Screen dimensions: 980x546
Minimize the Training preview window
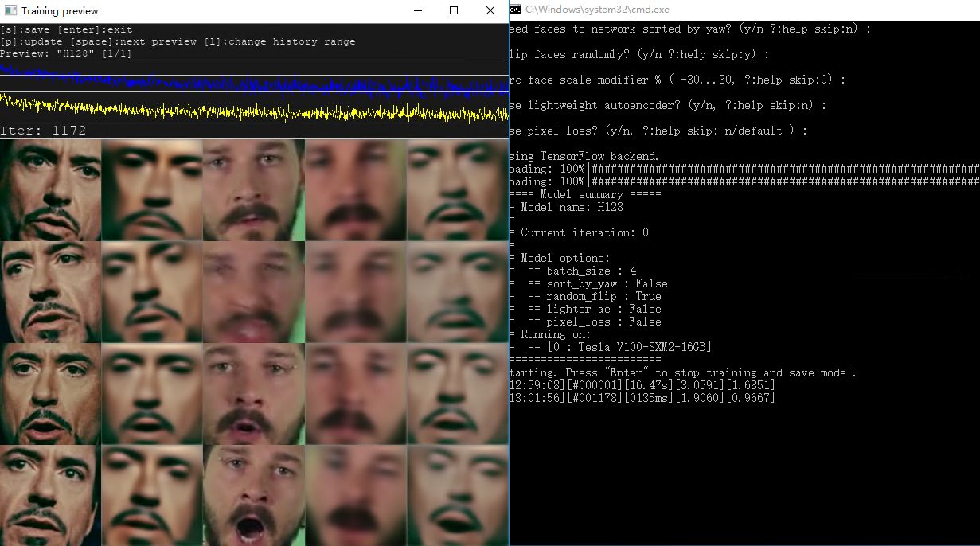[417, 10]
